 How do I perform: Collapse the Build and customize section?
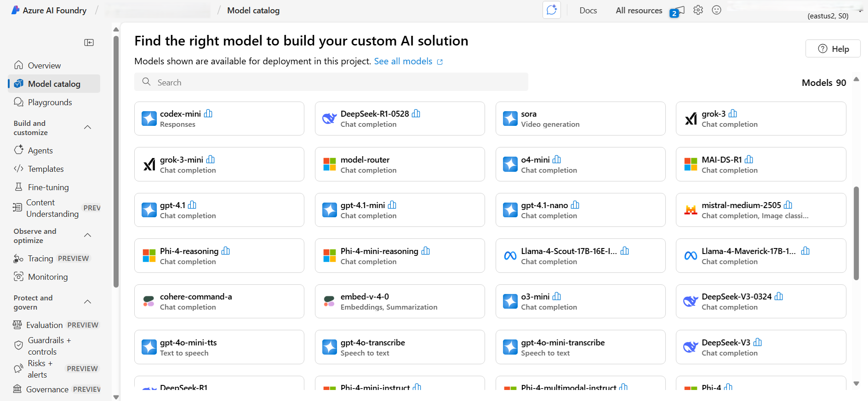pyautogui.click(x=88, y=127)
